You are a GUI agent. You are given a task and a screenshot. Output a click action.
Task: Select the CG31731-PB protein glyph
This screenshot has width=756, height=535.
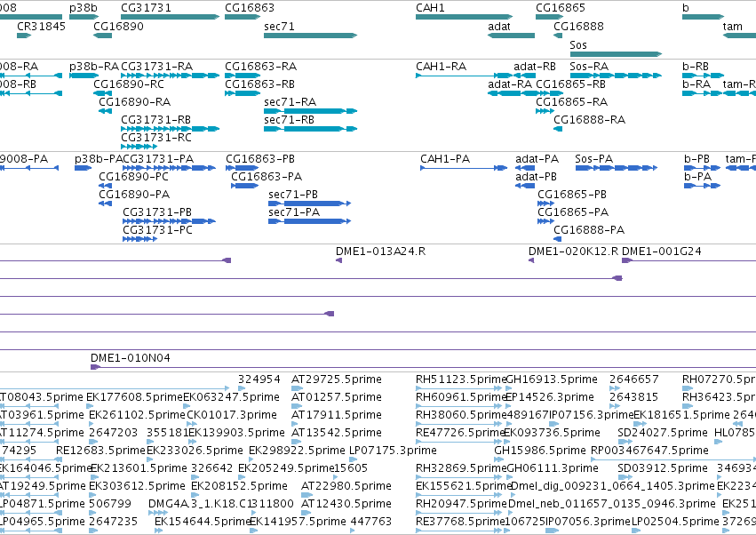coord(169,221)
